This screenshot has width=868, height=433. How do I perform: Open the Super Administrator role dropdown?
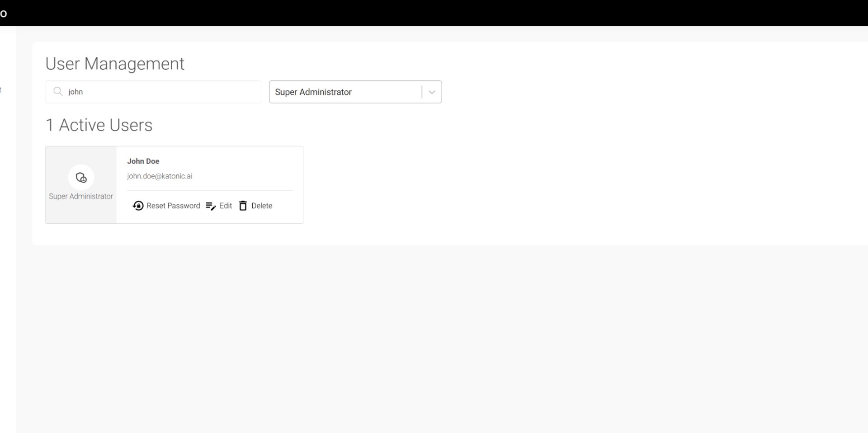pyautogui.click(x=355, y=92)
